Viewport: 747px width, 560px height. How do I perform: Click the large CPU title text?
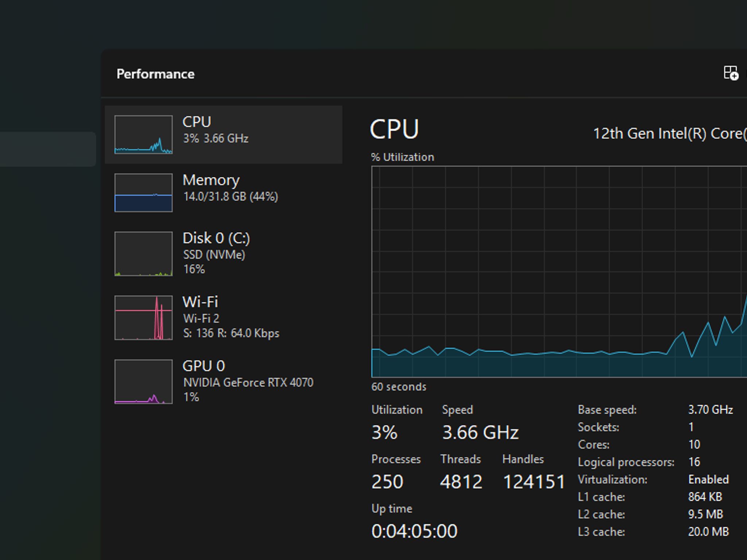tap(394, 129)
